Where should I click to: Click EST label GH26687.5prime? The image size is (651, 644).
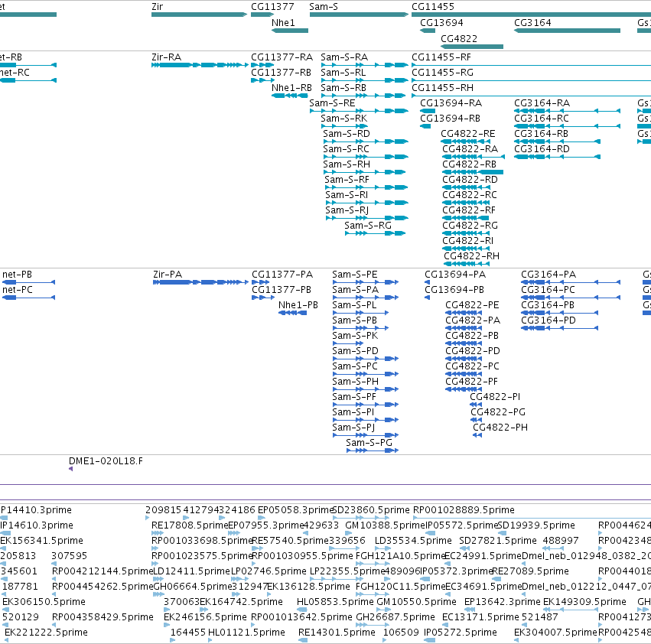pos(395,617)
